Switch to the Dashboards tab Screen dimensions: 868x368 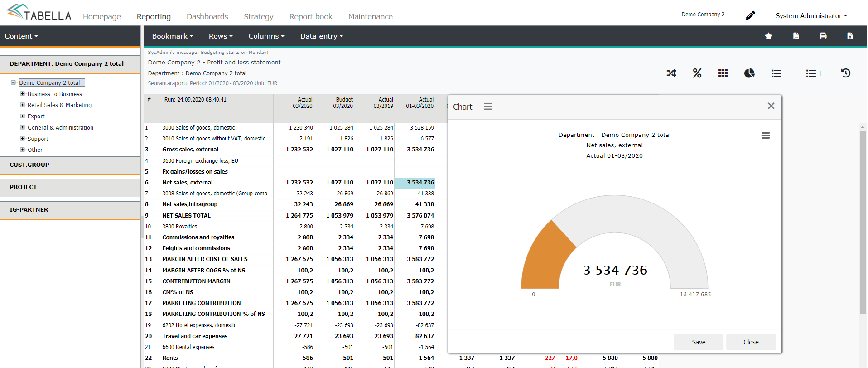coord(207,17)
